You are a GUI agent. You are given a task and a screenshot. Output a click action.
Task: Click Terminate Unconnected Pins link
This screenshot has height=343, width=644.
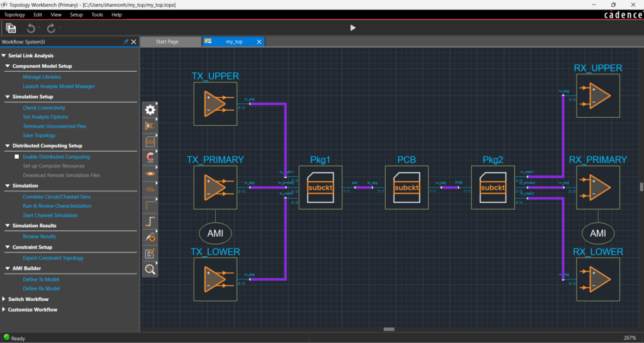[x=55, y=126]
